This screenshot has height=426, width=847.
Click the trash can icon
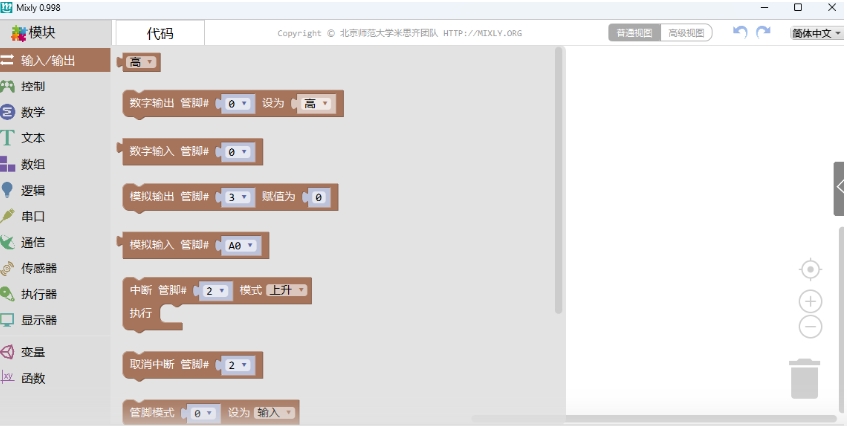[804, 378]
